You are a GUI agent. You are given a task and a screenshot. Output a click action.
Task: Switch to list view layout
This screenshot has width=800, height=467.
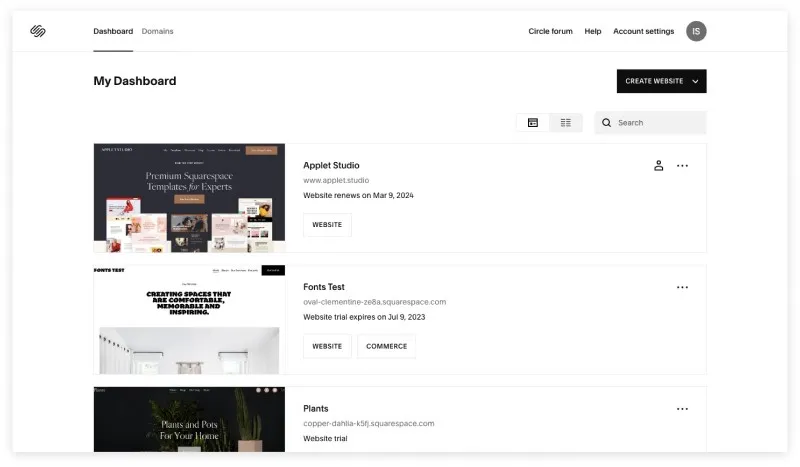click(565, 122)
